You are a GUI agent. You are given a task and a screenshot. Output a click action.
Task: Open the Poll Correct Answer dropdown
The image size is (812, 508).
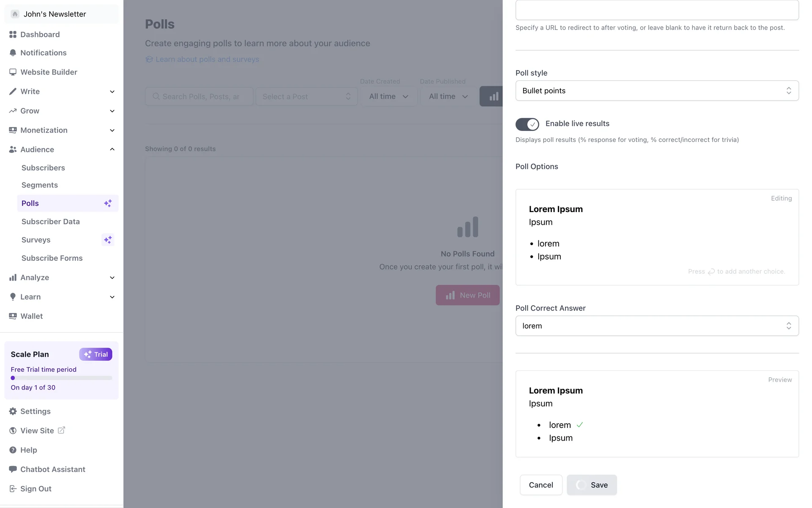pyautogui.click(x=657, y=326)
